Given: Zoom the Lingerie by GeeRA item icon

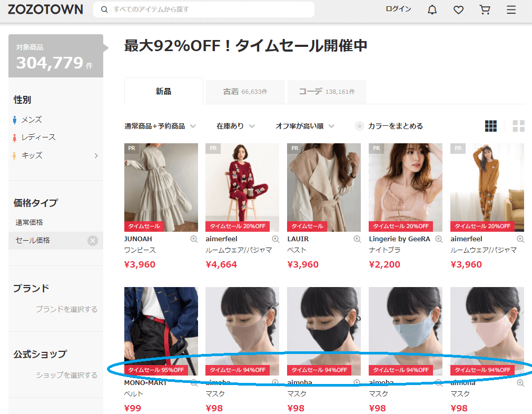Looking at the screenshot, I should 439,239.
